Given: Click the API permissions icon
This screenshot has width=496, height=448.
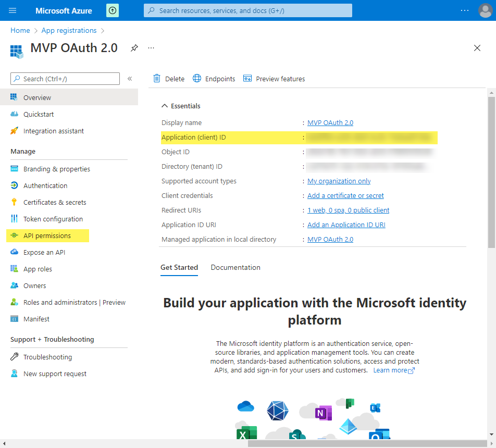Looking at the screenshot, I should tap(14, 235).
